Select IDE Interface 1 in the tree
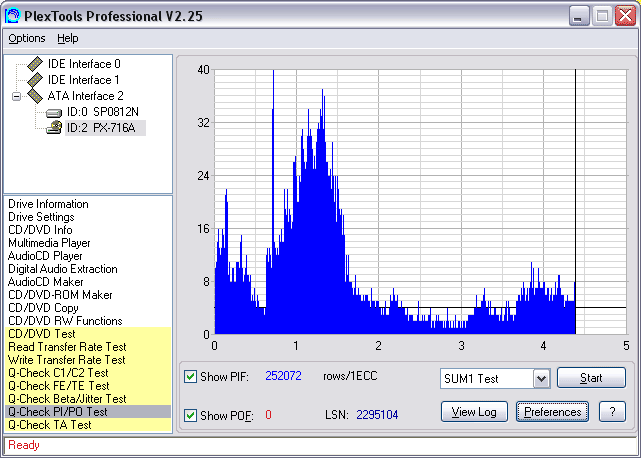This screenshot has height=458, width=641. 83,80
